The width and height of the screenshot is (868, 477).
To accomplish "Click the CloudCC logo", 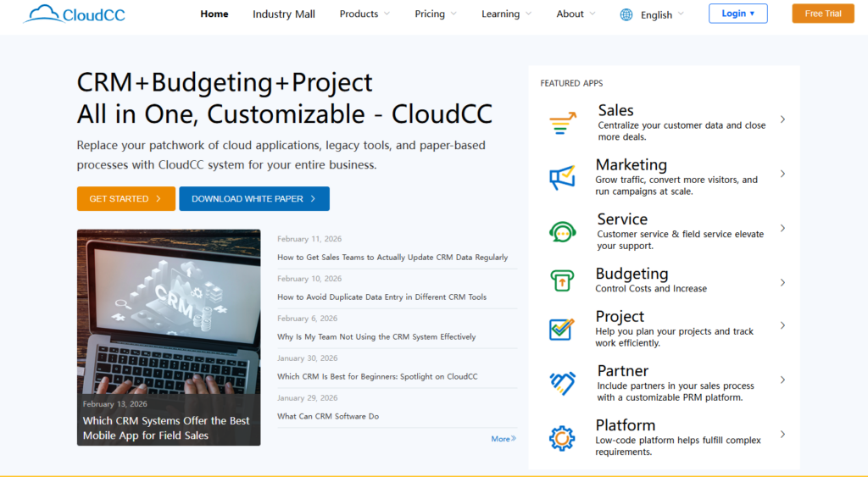I will pos(75,14).
